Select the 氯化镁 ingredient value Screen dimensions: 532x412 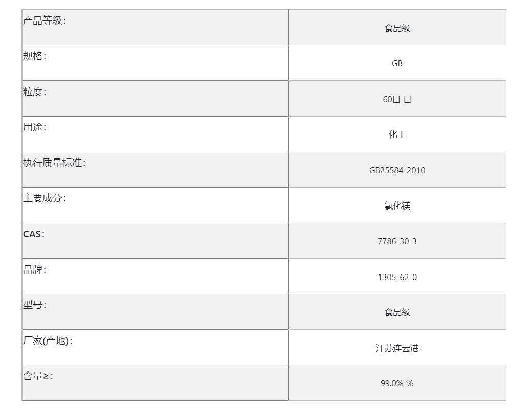click(x=397, y=205)
